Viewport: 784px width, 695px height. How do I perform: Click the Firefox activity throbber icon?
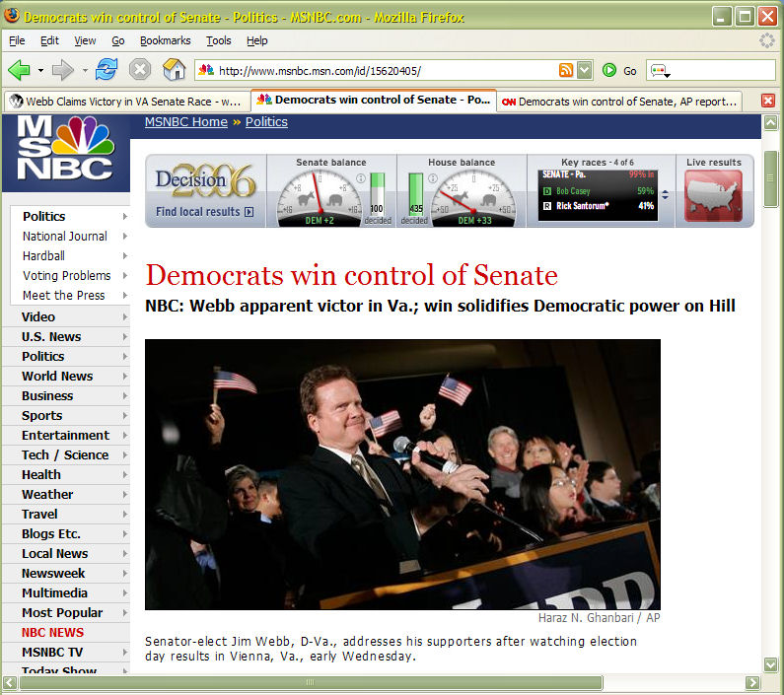(766, 40)
